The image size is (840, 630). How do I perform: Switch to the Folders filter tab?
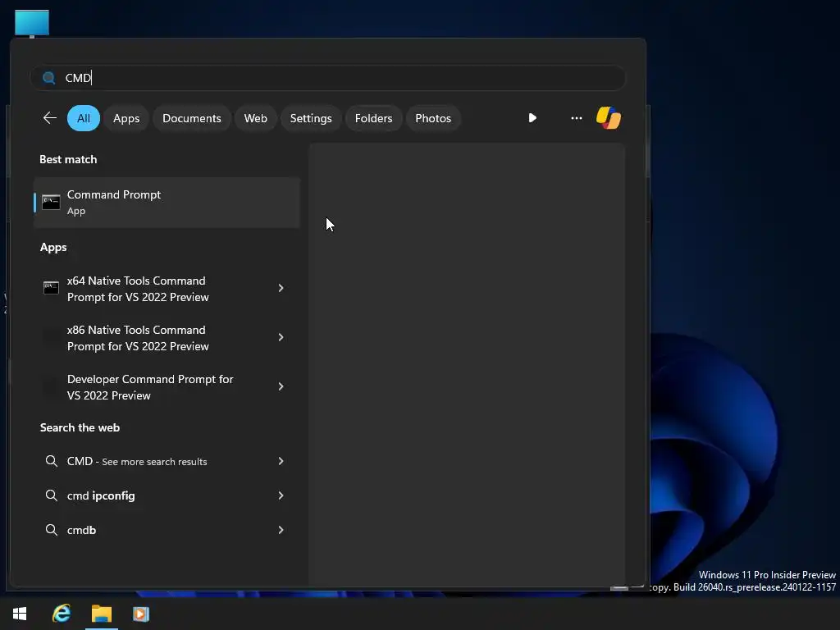tap(373, 118)
